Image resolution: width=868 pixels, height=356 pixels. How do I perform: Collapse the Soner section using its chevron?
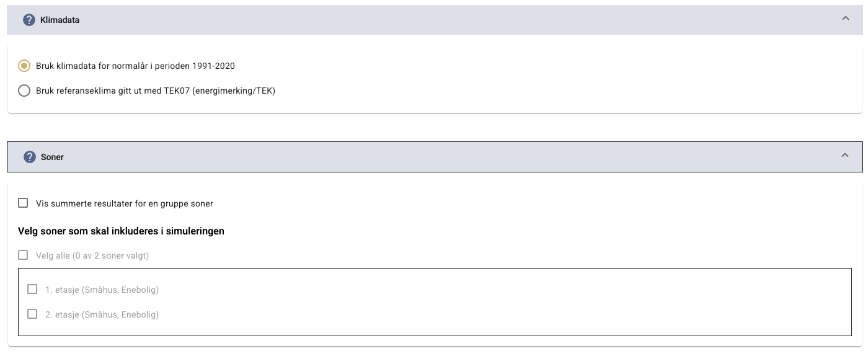845,156
